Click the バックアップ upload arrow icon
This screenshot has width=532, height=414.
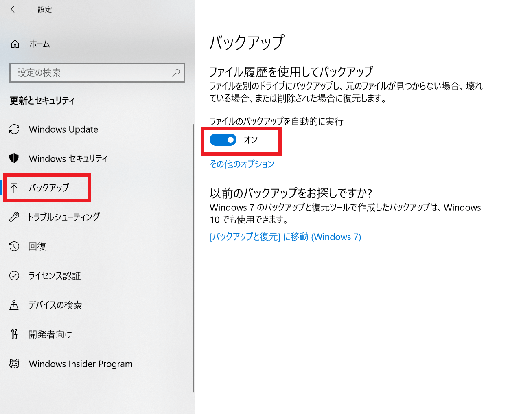(14, 188)
